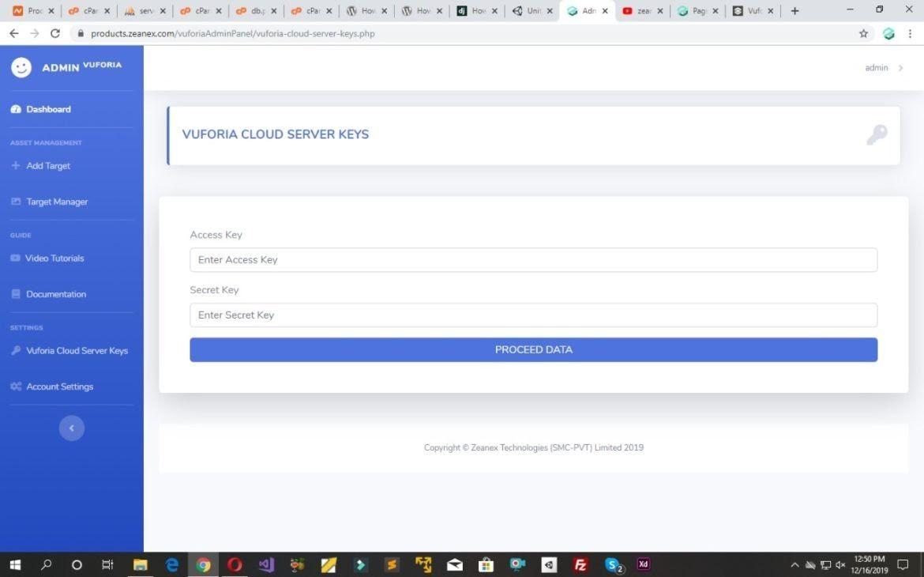Switch to the 'db.p' cPanel tab
924x577 pixels.
[x=256, y=10]
